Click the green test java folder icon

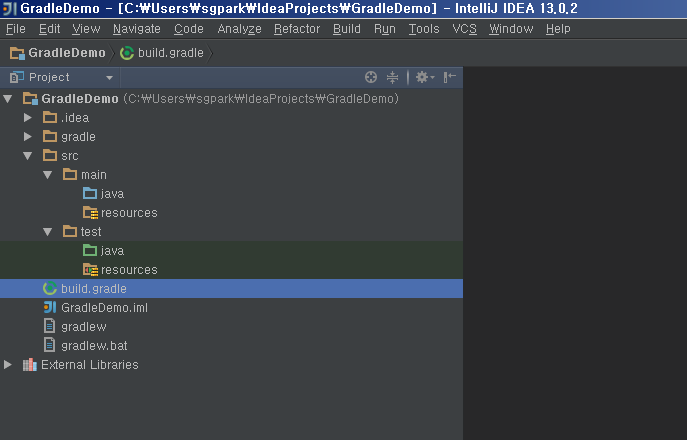[90, 250]
